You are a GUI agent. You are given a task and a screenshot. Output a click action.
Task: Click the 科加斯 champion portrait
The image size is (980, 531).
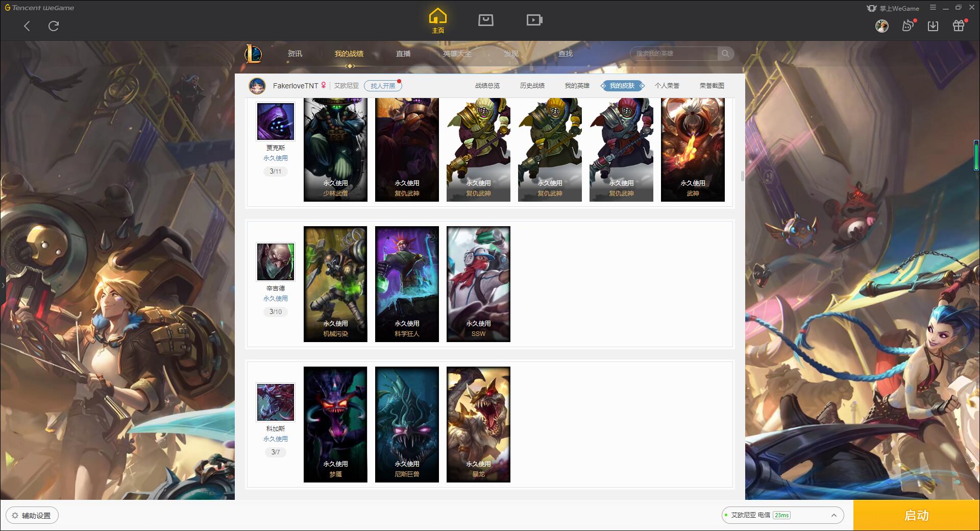276,402
